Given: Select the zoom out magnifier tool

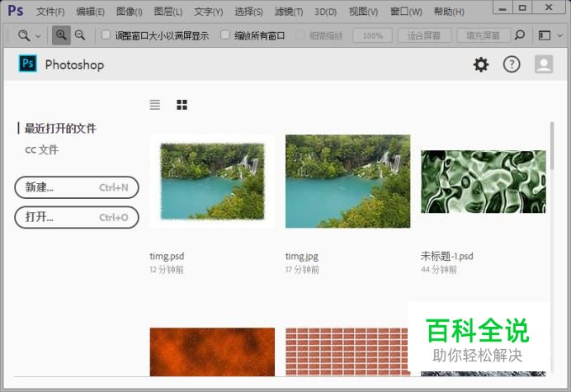Looking at the screenshot, I should [x=80, y=35].
